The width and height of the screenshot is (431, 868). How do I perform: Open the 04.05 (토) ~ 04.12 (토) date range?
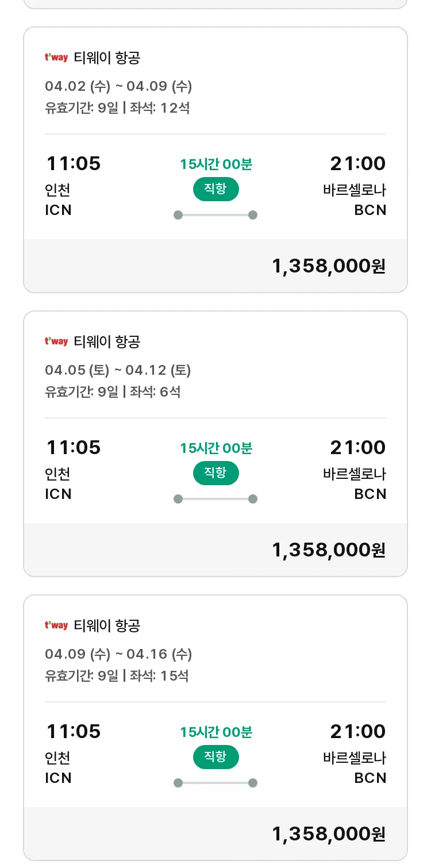pos(118,371)
